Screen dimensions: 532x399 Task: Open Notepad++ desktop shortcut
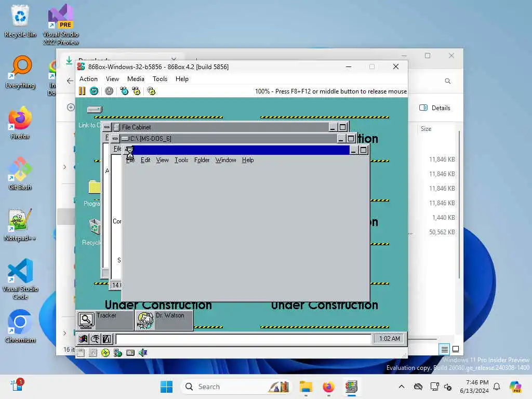coord(20,224)
